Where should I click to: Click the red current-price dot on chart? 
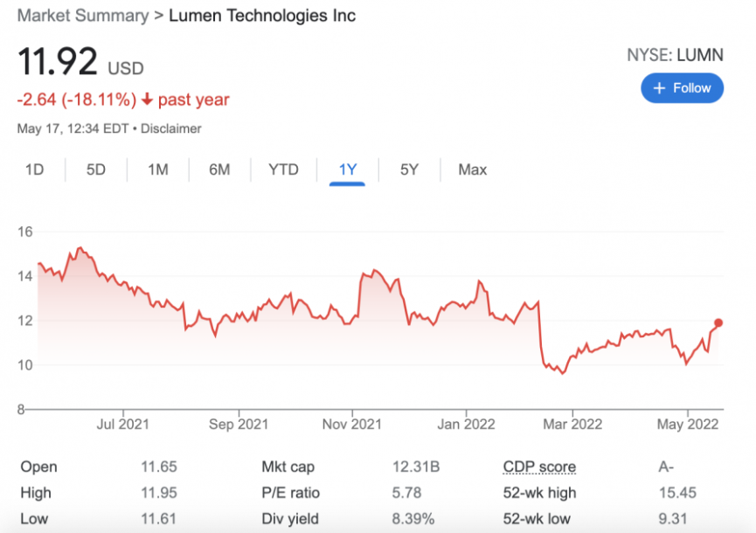pos(718,323)
